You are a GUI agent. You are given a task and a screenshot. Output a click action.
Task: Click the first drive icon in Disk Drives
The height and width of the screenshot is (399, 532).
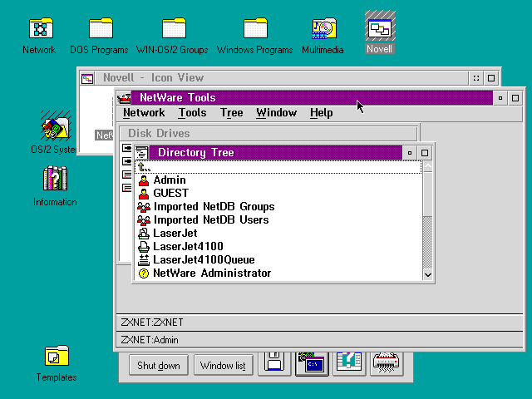126,148
